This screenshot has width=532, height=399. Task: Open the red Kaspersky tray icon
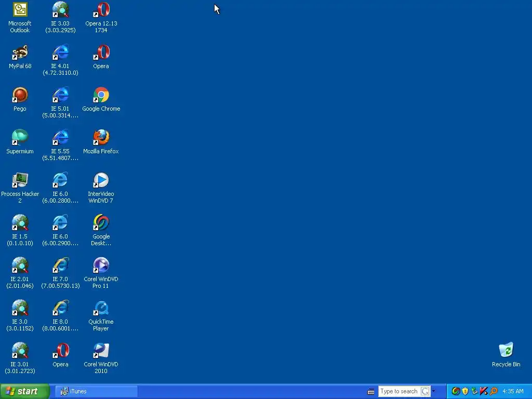(x=484, y=391)
